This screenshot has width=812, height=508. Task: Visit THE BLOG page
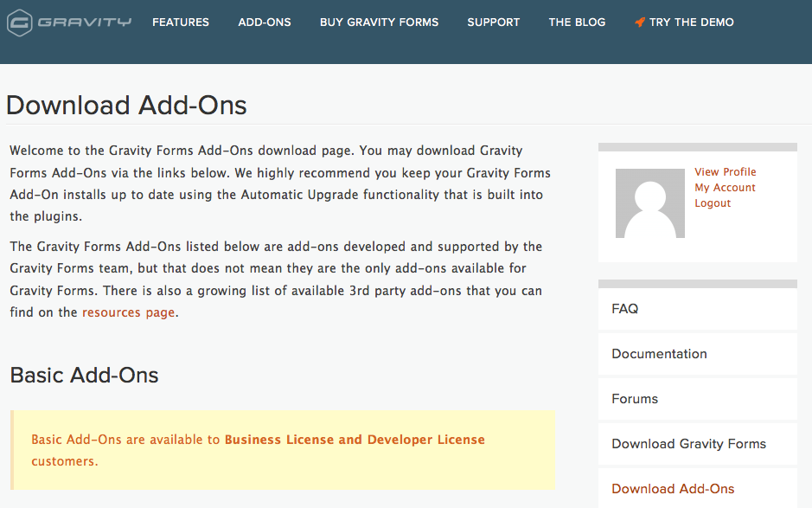click(577, 22)
